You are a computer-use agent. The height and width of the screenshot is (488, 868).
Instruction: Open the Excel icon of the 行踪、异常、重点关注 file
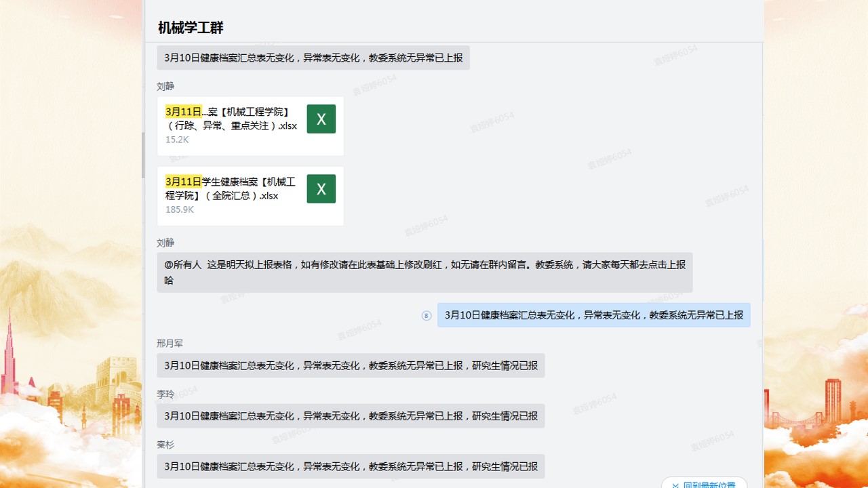pos(321,119)
